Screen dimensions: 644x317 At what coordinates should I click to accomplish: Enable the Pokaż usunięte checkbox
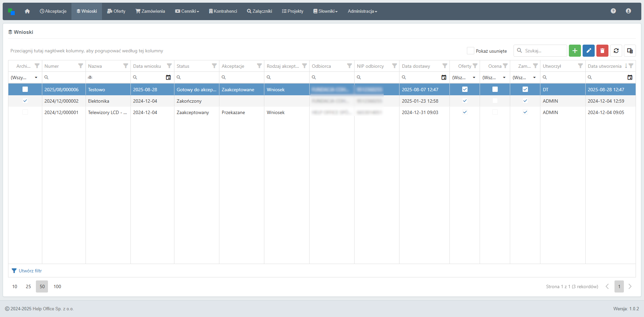pos(470,51)
